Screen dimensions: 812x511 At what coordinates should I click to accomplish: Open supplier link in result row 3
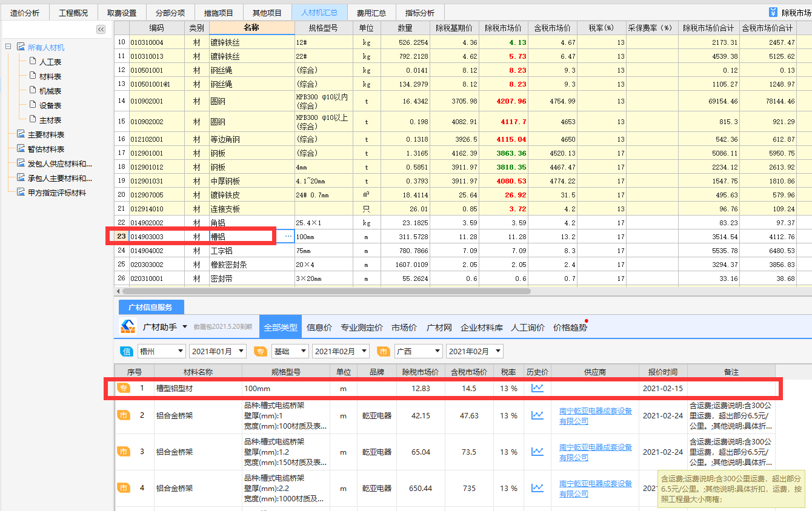pyautogui.click(x=596, y=452)
